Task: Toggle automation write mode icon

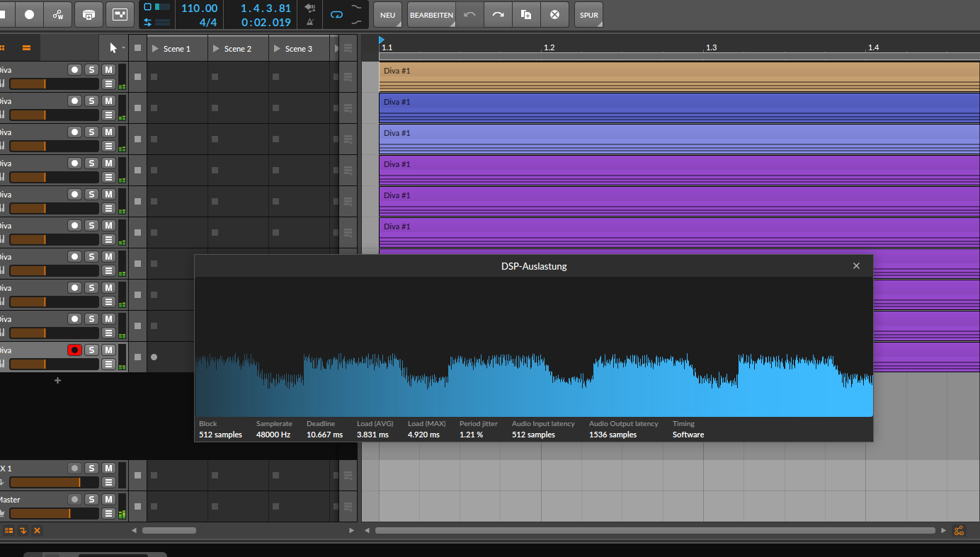Action: [57, 14]
